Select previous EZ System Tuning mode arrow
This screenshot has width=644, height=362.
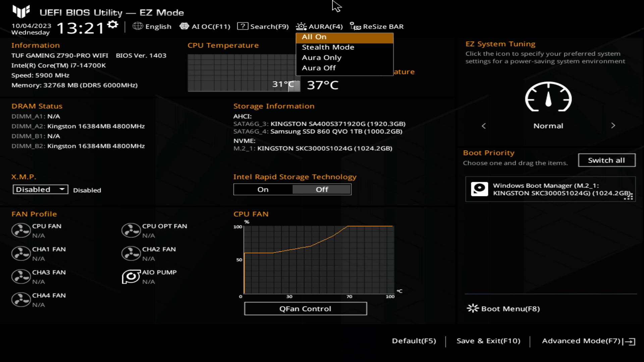[484, 126]
